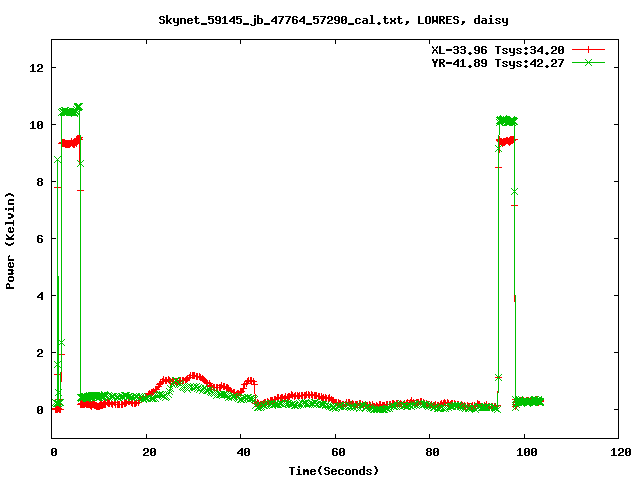This screenshot has height=480, width=640.
Task: Click y-axis tick label 2
Action: pos(40,353)
